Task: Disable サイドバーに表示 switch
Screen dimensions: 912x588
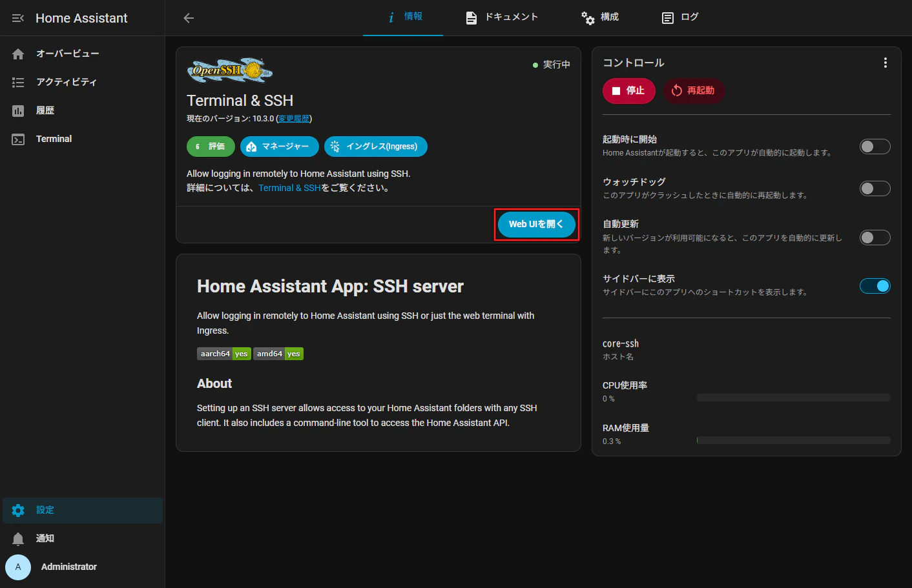Action: (x=875, y=286)
